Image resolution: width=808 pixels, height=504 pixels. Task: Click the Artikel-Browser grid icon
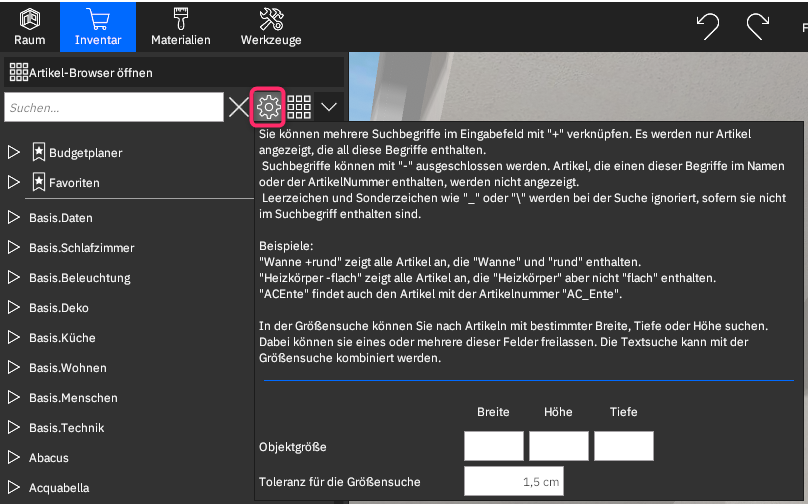point(19,73)
